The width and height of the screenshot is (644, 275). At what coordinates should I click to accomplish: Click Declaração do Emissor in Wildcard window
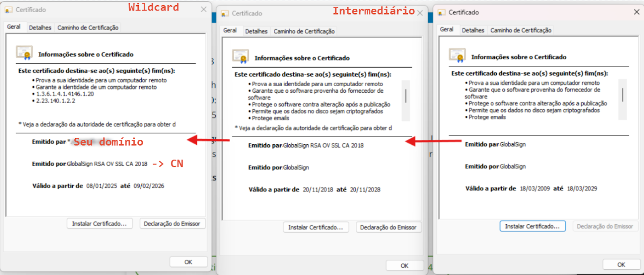172,224
